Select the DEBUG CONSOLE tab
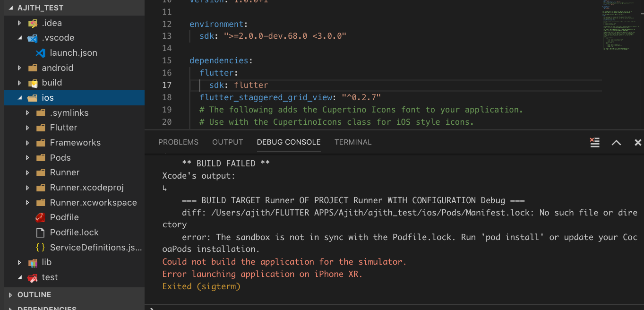 tap(289, 142)
